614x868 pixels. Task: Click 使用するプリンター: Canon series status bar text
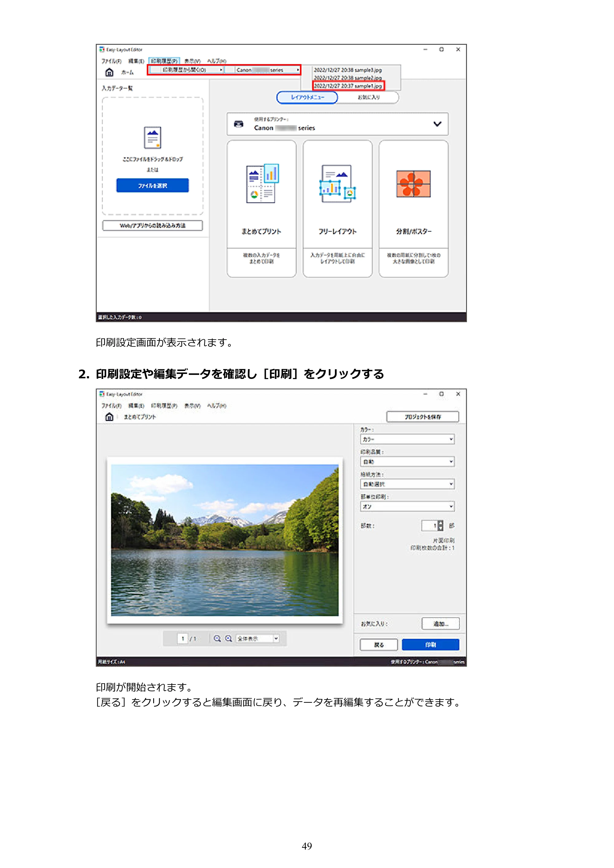tap(427, 662)
